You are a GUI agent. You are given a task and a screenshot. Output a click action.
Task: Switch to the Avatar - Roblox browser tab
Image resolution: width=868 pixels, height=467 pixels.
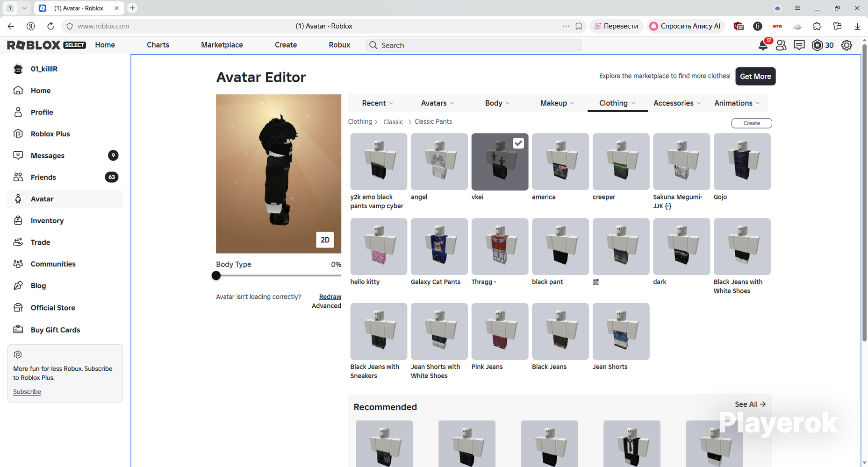(79, 8)
